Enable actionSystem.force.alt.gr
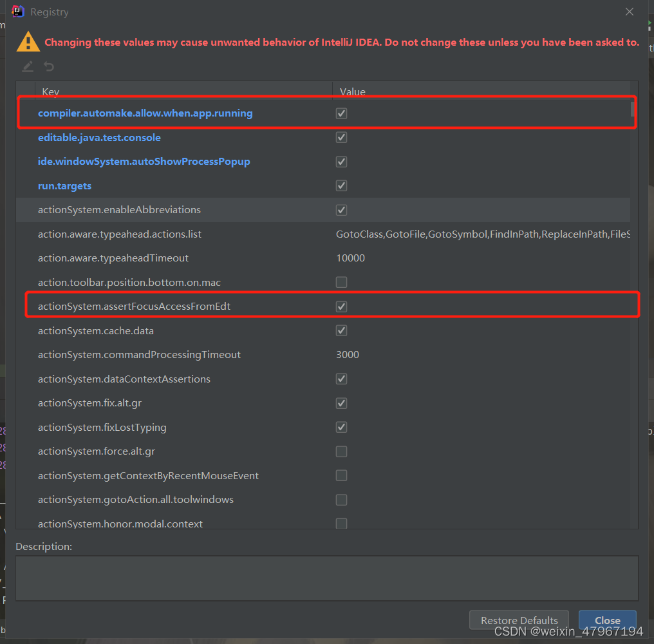654x644 pixels. 341,451
